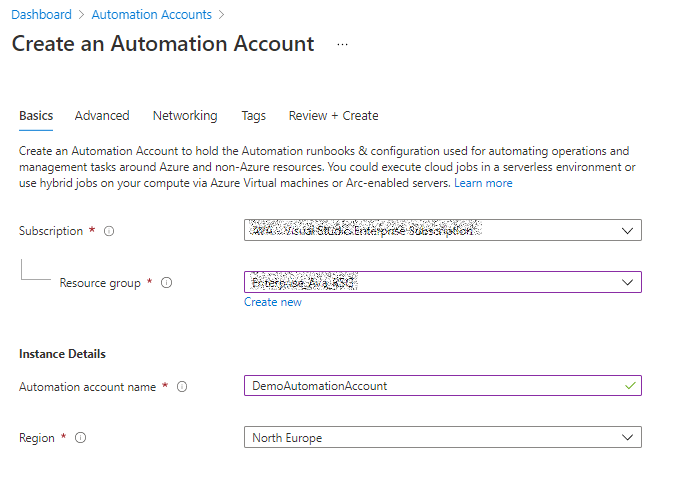The height and width of the screenshot is (477, 676).
Task: Go to the Tags tab
Action: click(254, 116)
